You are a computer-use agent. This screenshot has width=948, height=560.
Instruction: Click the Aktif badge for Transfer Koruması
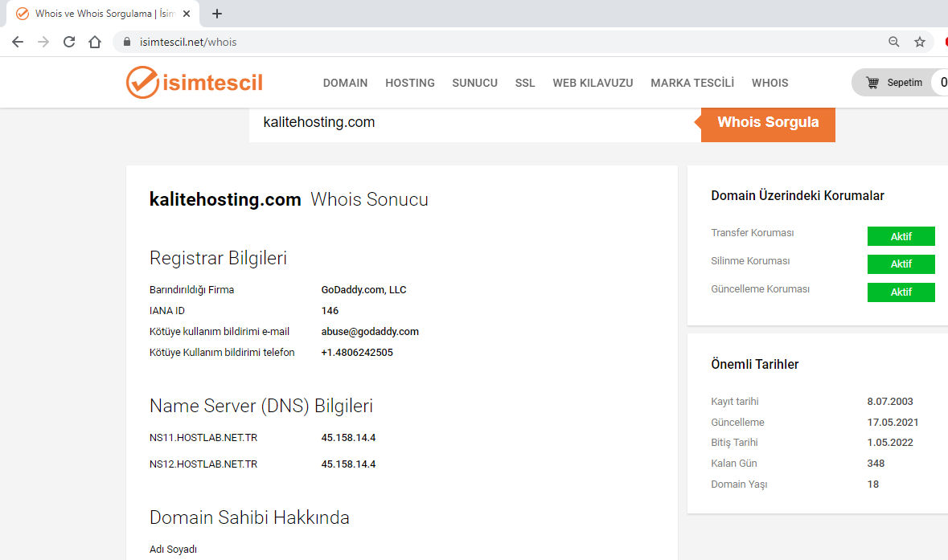[x=901, y=236]
